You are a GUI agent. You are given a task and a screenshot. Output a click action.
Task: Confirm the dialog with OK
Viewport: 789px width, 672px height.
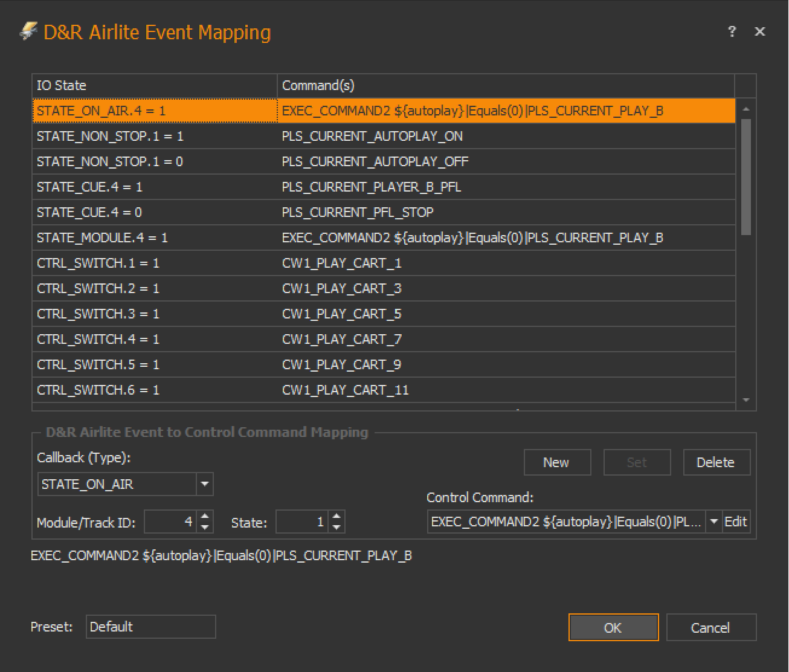point(613,627)
